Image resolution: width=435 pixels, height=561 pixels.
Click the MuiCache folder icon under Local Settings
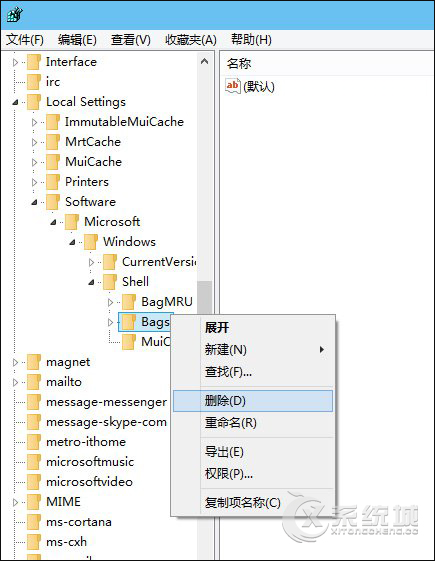53,162
